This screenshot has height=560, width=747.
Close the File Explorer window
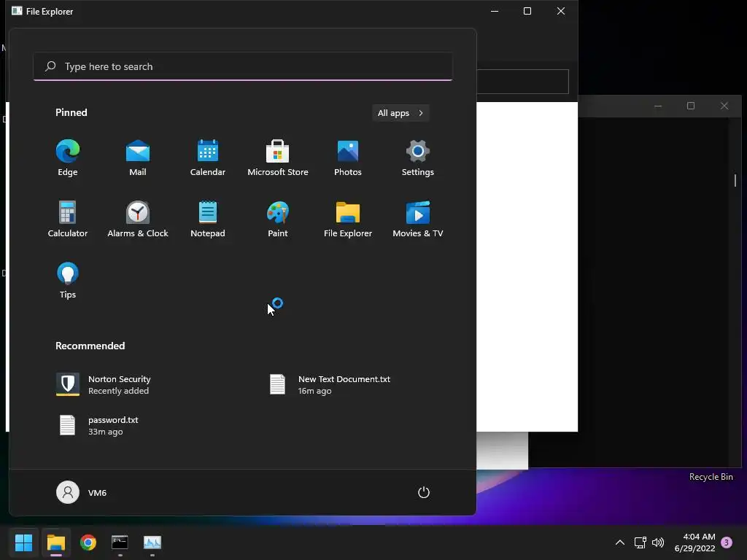pos(561,11)
